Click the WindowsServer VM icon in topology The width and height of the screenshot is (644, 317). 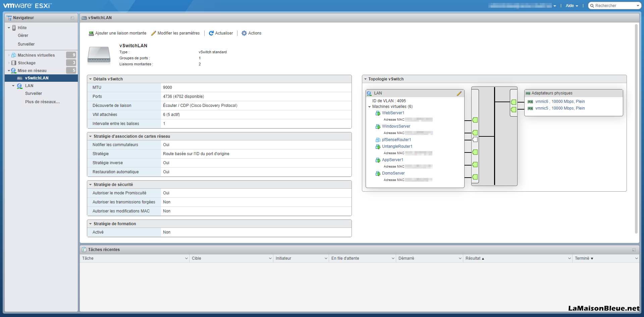(x=378, y=127)
